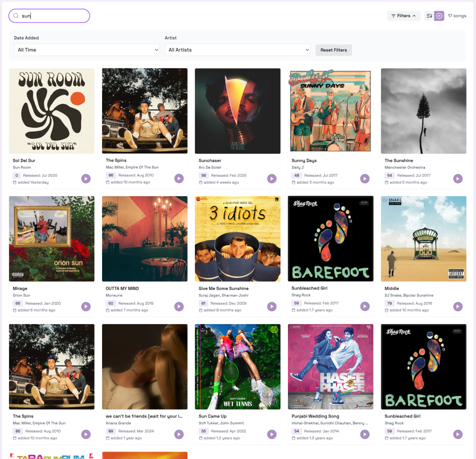This screenshot has height=459, width=476.
Task: Play "OUTTA MY MIND" by Monsune
Action: [x=179, y=306]
